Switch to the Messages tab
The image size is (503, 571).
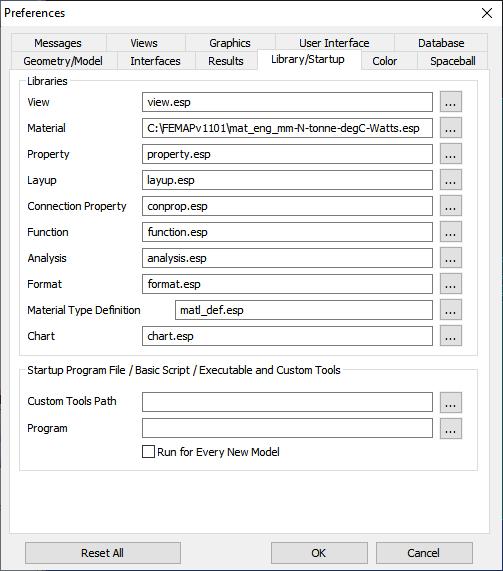58,43
